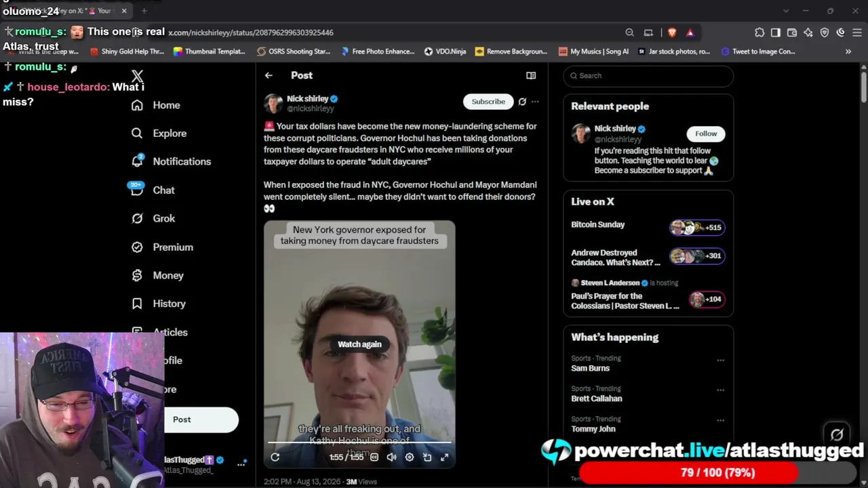Toggle picture-in-picture on the video
The image size is (868, 488).
[x=427, y=457]
